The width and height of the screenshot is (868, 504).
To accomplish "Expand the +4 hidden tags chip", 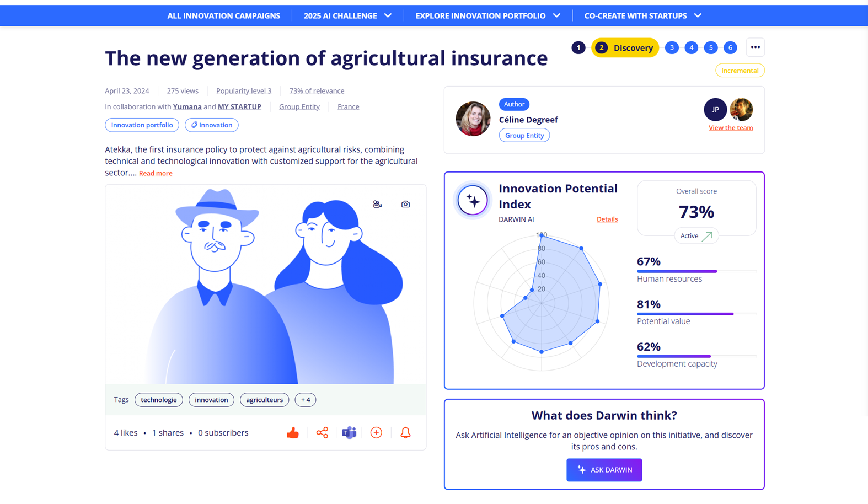I will [x=305, y=399].
